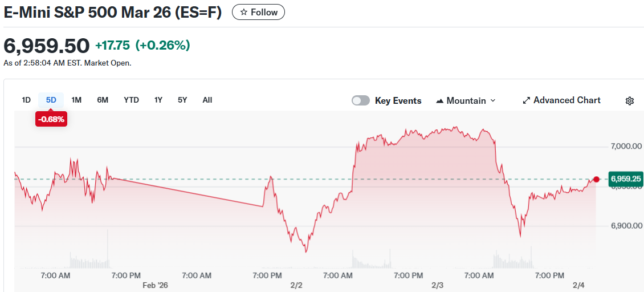Click the Advanced Chart expand arrows icon
This screenshot has height=292, width=644.
[x=526, y=100]
